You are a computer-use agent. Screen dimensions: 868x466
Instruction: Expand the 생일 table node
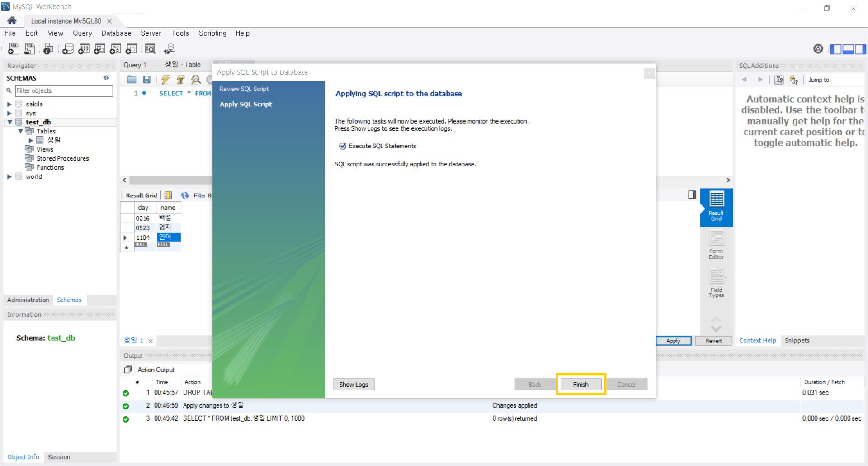[31, 140]
